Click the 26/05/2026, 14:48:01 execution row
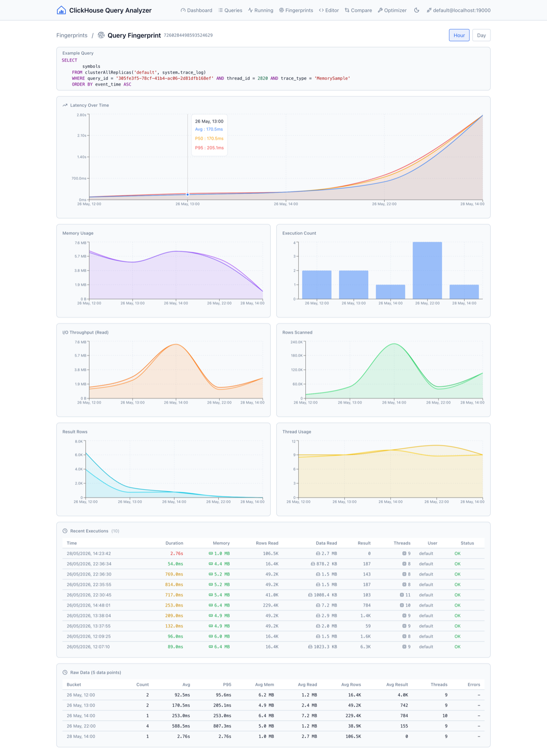547x756 pixels. coord(273,606)
